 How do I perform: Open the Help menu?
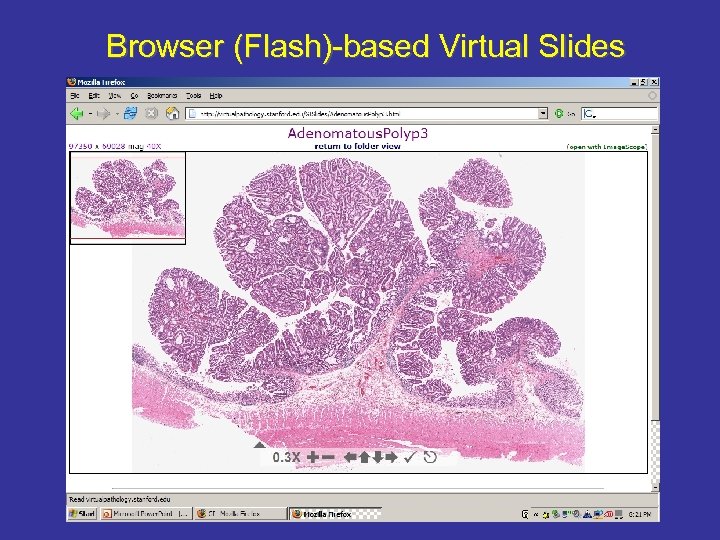click(x=216, y=96)
